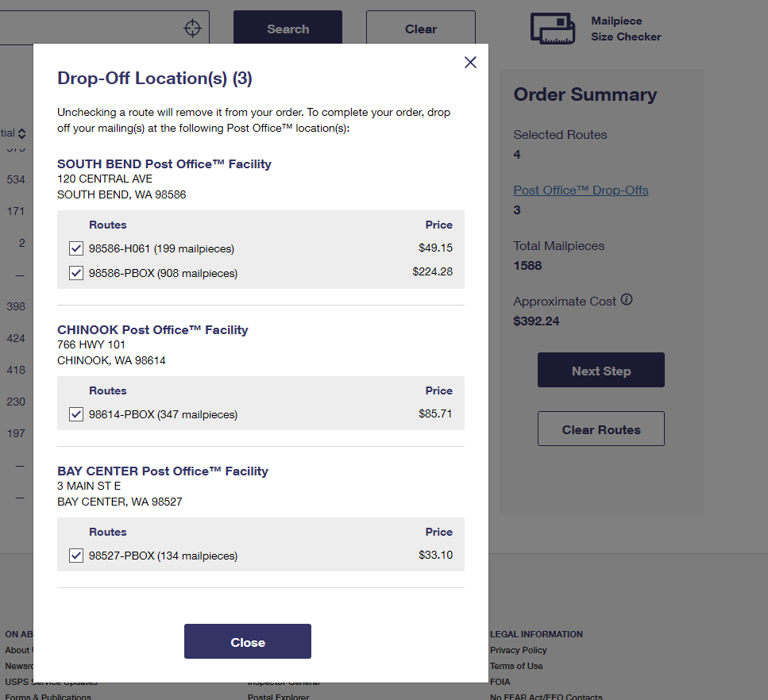Click the Mailpiece Size Checker text link
This screenshot has width=768, height=700.
click(x=626, y=29)
